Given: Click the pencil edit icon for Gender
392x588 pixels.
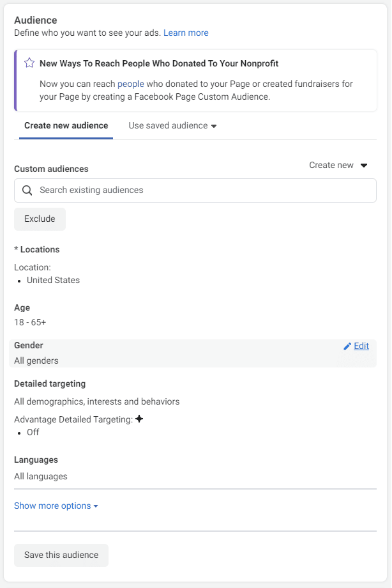Looking at the screenshot, I should coord(347,346).
